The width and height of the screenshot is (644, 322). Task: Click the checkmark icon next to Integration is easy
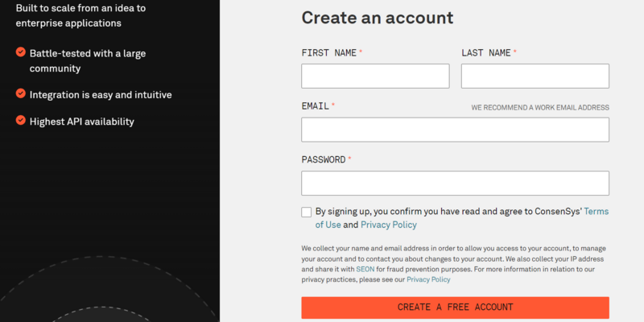21,93
